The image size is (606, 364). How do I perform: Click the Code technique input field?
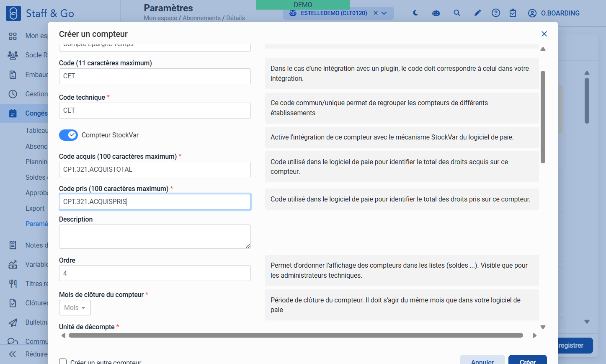tap(155, 111)
